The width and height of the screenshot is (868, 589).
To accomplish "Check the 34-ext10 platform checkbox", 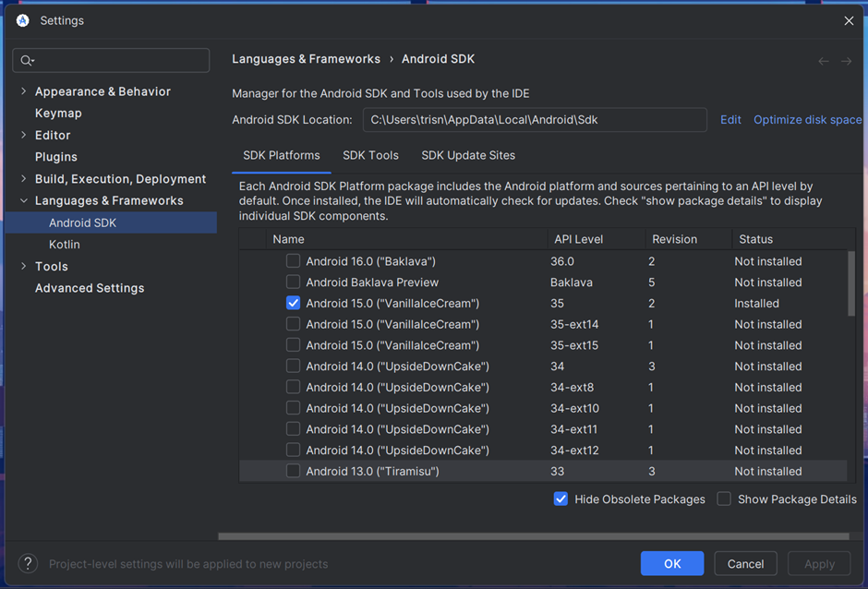I will pyautogui.click(x=293, y=408).
